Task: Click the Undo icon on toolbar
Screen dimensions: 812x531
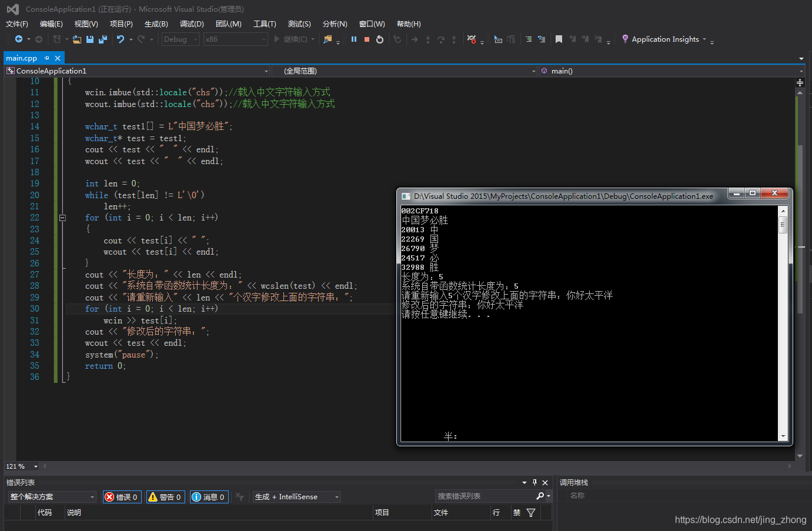Action: pos(121,39)
